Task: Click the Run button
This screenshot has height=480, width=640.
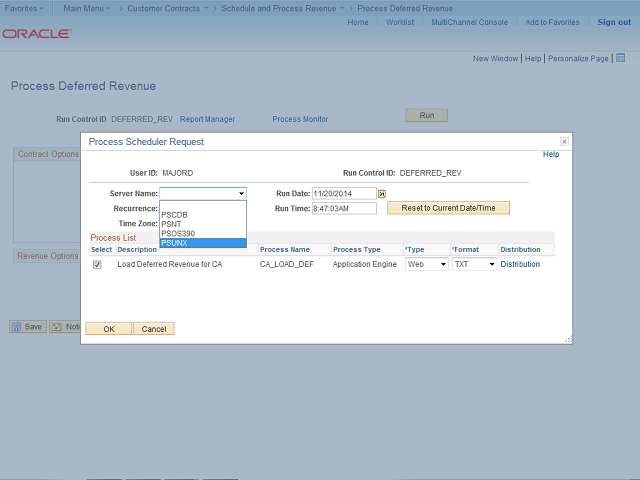Action: pyautogui.click(x=427, y=115)
